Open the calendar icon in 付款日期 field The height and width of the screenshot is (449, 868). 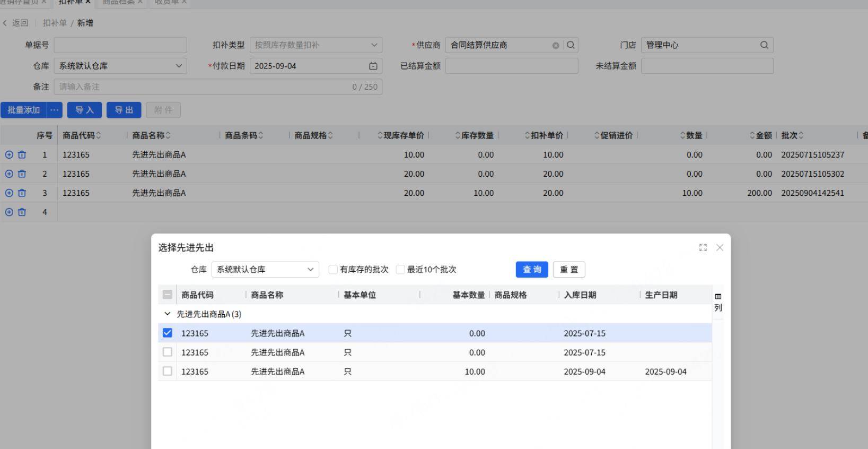click(373, 66)
